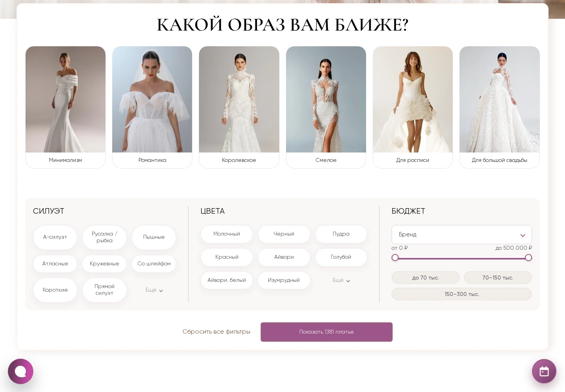
Task: Toggle the Атласные filter chip
Action: pos(55,264)
